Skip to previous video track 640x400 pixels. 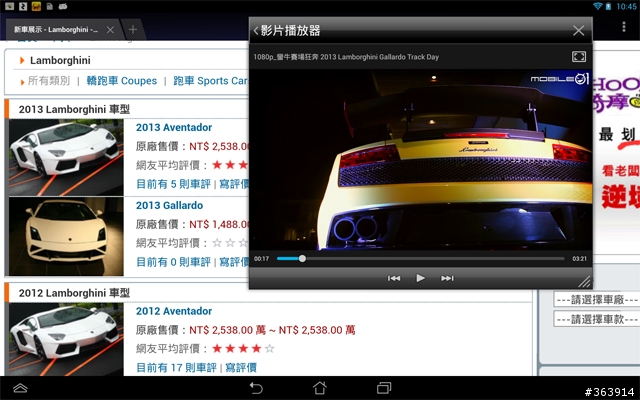(x=394, y=278)
